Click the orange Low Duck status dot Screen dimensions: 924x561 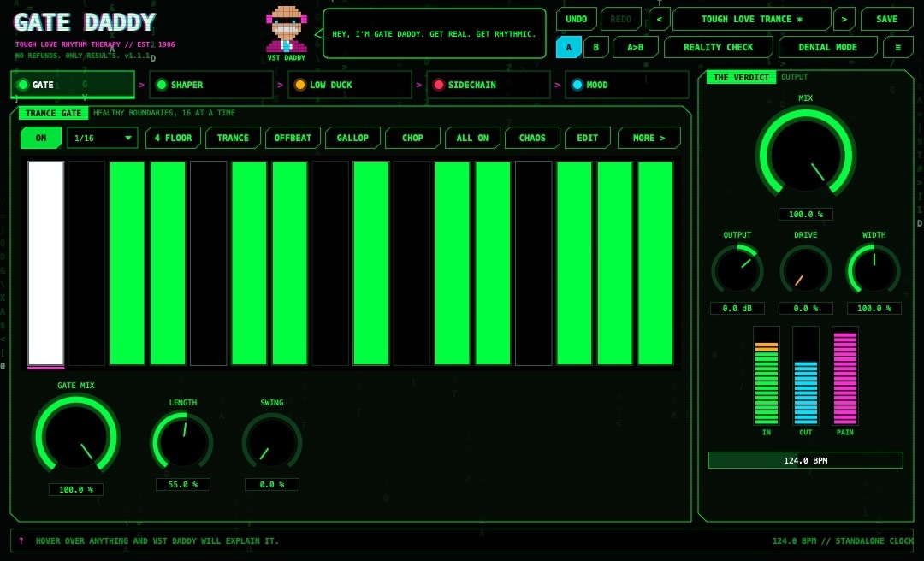300,85
